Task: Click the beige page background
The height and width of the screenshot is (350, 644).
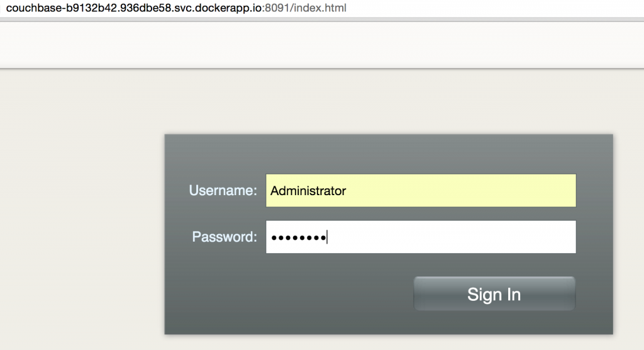Action: (82, 206)
